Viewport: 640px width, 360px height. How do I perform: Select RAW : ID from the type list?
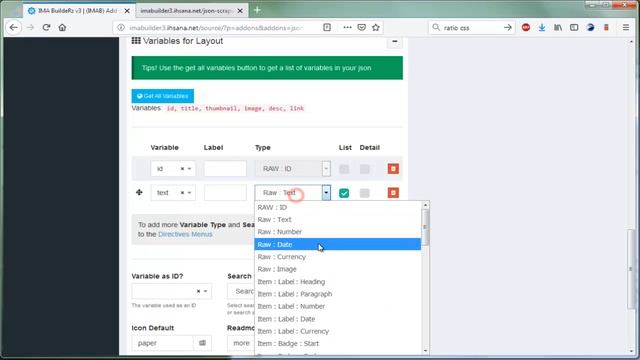point(338,207)
